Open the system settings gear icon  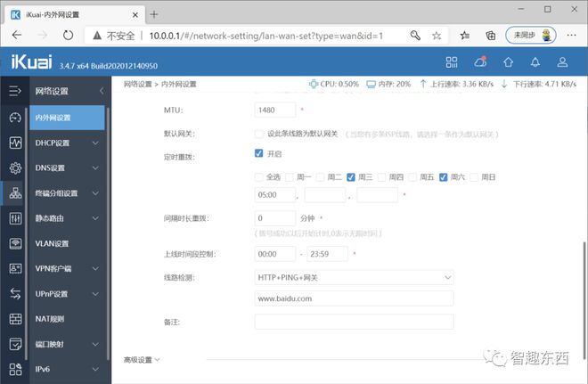[14, 167]
